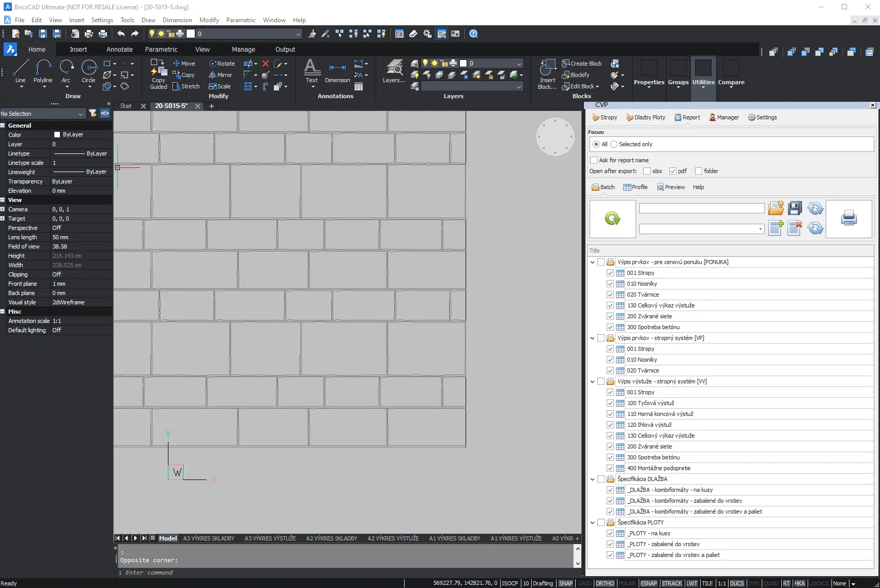This screenshot has width=880, height=588.
Task: Collapse the Špecifikácia DLAŽBA folder
Action: 593,479
